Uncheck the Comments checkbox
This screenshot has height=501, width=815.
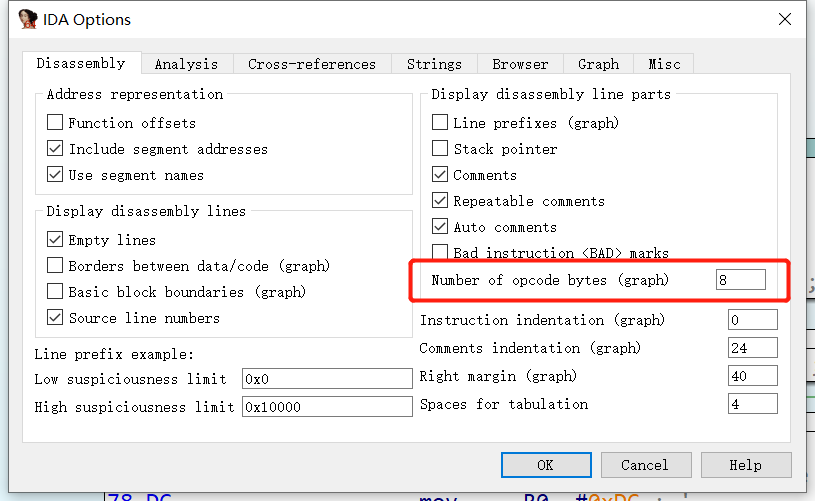[x=440, y=174]
